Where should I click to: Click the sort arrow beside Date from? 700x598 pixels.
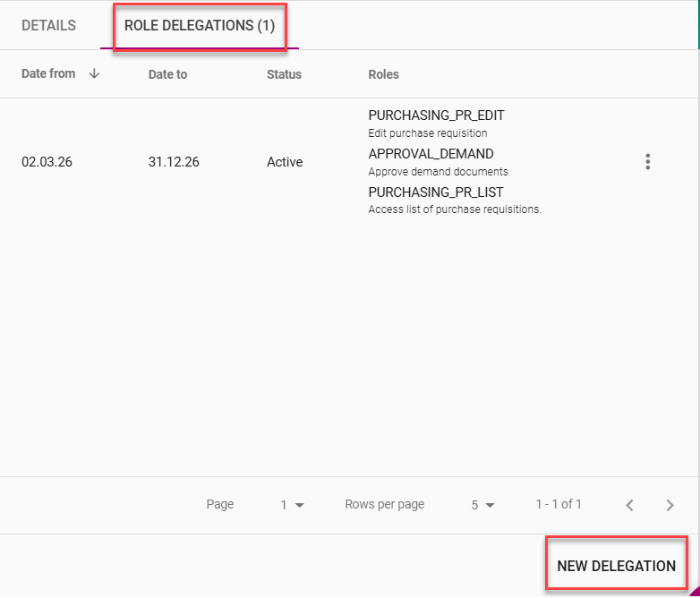pyautogui.click(x=94, y=74)
